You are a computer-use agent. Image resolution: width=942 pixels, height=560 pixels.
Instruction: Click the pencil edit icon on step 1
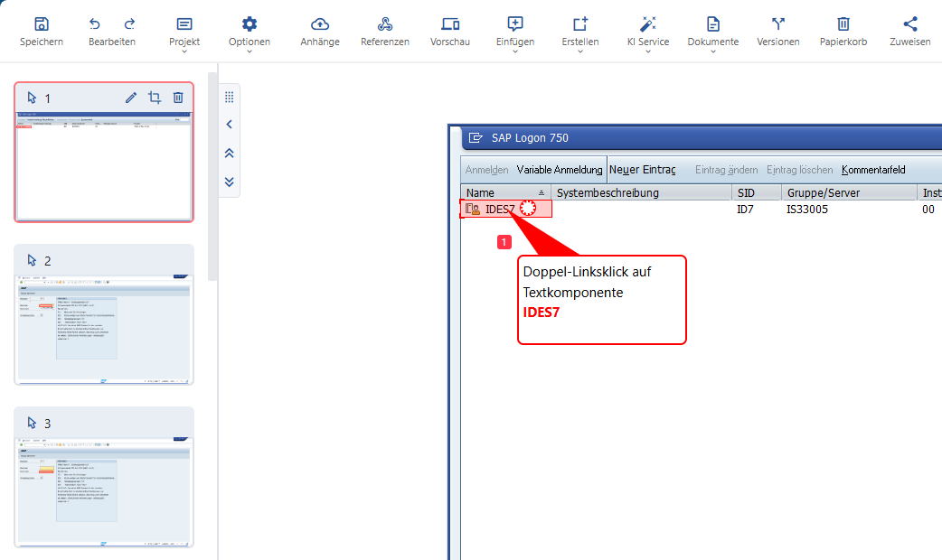[x=131, y=98]
